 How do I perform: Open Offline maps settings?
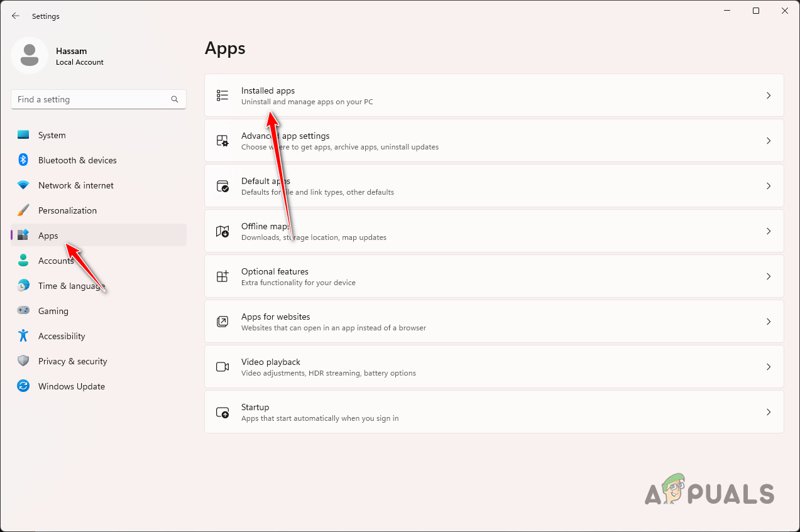[266, 226]
